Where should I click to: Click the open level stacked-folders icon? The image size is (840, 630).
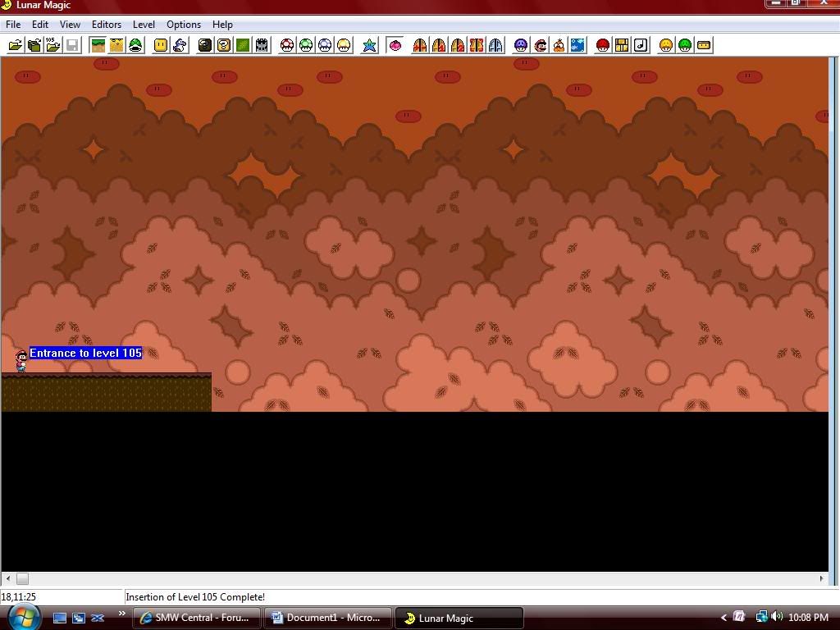[34, 46]
